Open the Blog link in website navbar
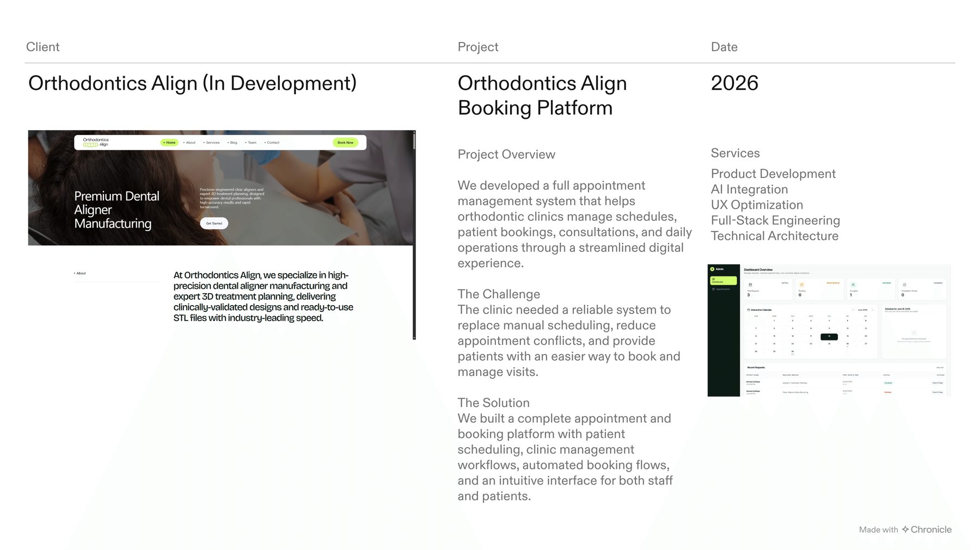Image resolution: width=980 pixels, height=550 pixels. coord(232,143)
